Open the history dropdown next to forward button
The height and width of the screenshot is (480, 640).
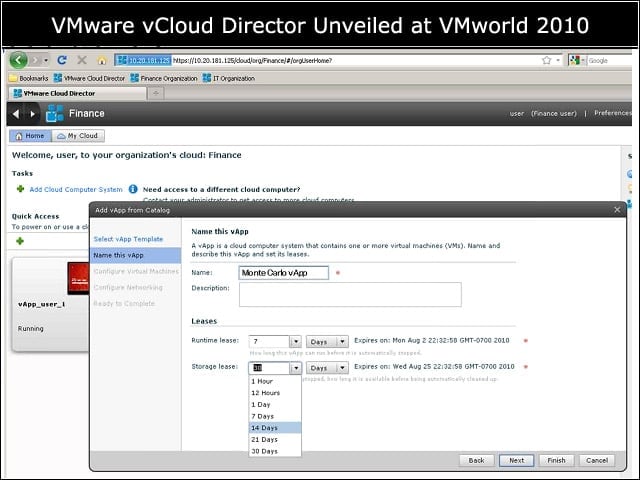pos(46,60)
